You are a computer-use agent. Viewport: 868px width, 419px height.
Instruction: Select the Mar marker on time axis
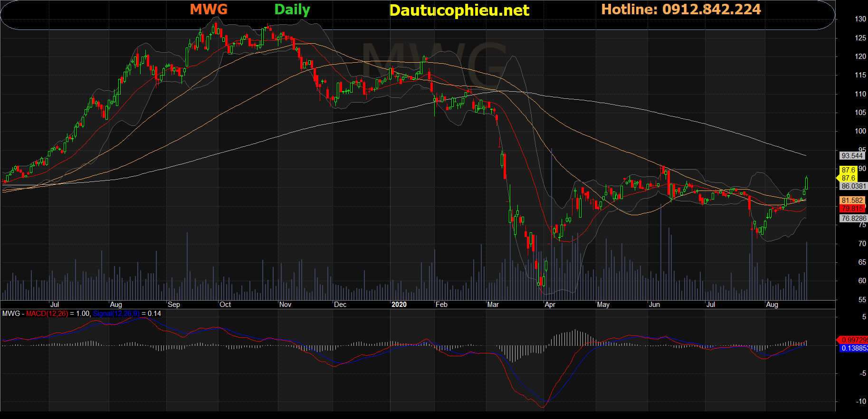[x=493, y=305]
